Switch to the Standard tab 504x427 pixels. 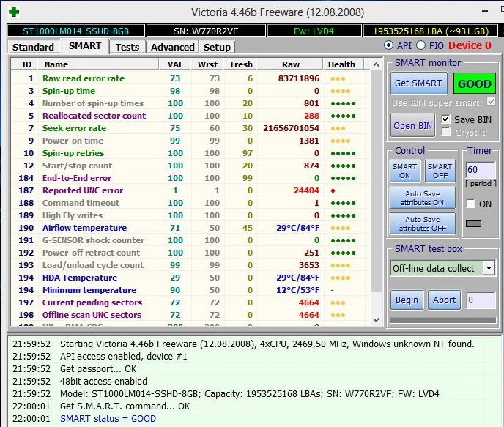pyautogui.click(x=33, y=47)
